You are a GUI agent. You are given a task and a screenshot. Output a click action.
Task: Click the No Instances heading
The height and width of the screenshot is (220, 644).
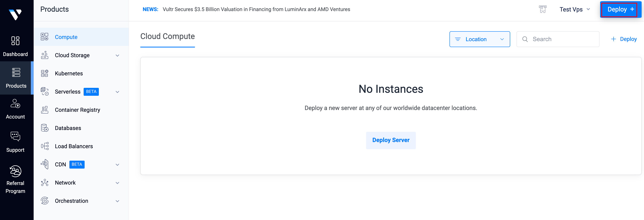pyautogui.click(x=391, y=89)
